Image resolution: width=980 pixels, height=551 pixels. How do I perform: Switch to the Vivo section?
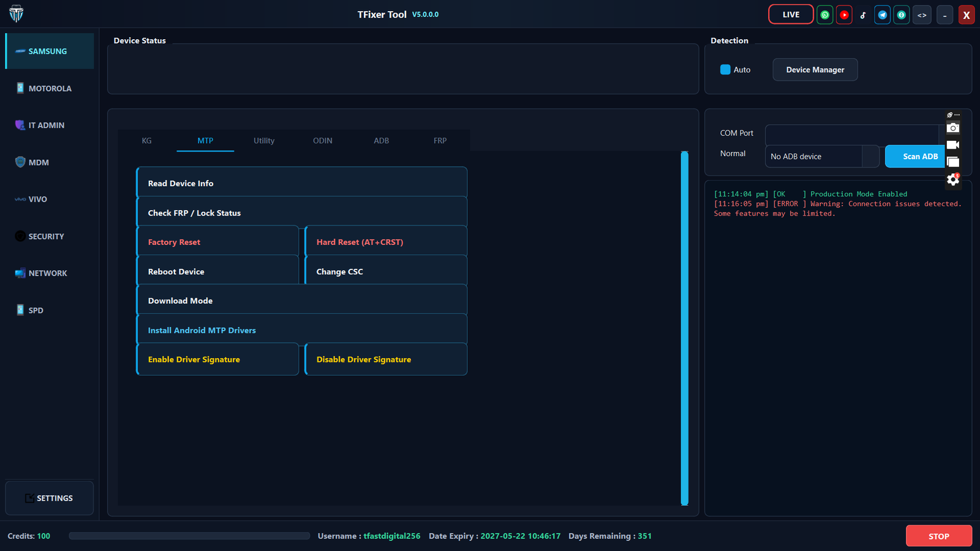tap(50, 199)
